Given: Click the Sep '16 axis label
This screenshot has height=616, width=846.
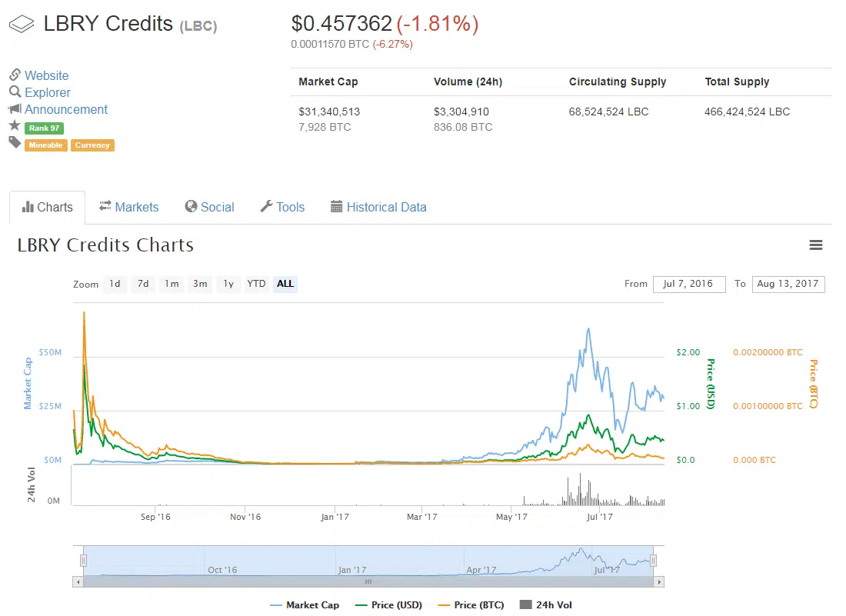Looking at the screenshot, I should pos(155,517).
